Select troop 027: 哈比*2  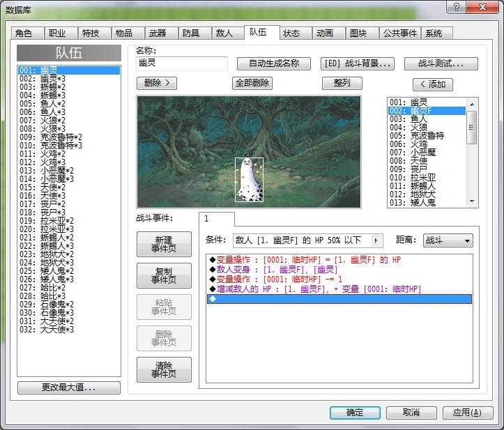(69, 288)
